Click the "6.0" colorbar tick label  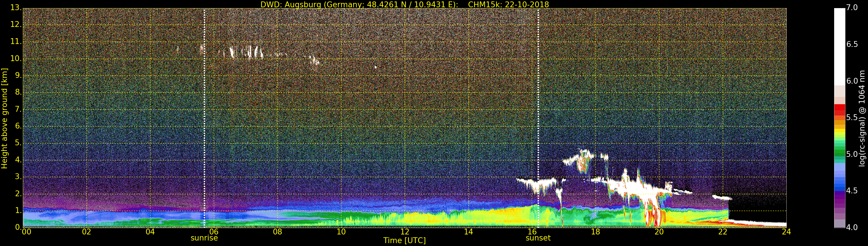pyautogui.click(x=852, y=81)
